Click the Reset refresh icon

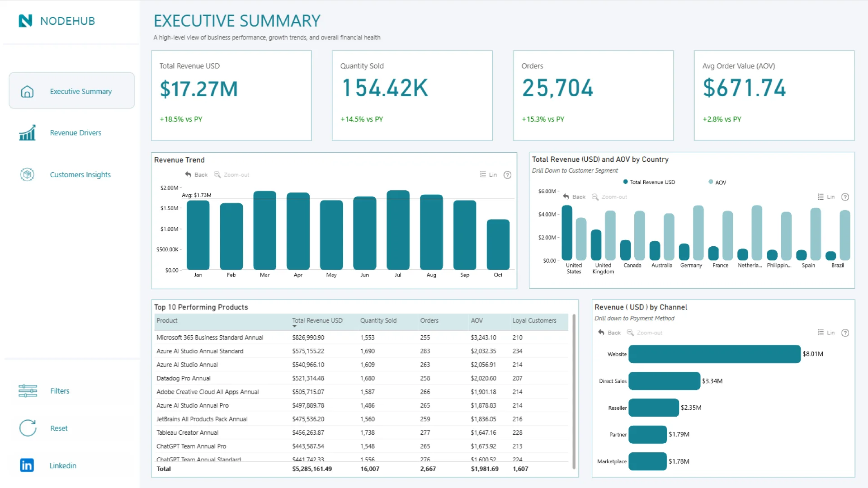click(x=28, y=428)
